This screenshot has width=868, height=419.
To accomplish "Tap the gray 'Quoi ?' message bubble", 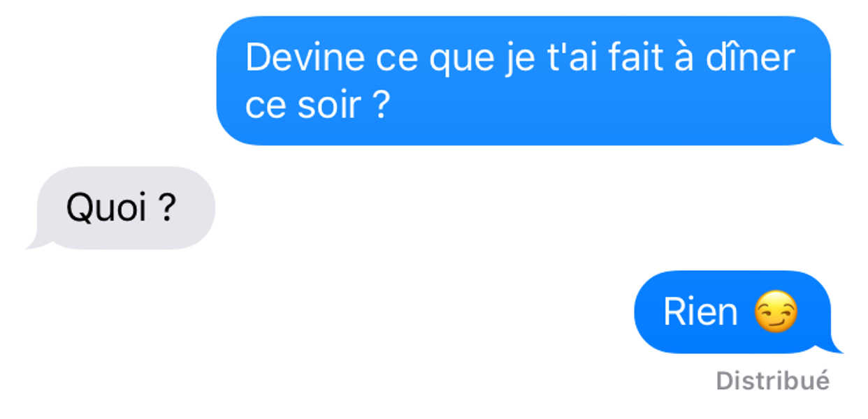I will (x=120, y=207).
